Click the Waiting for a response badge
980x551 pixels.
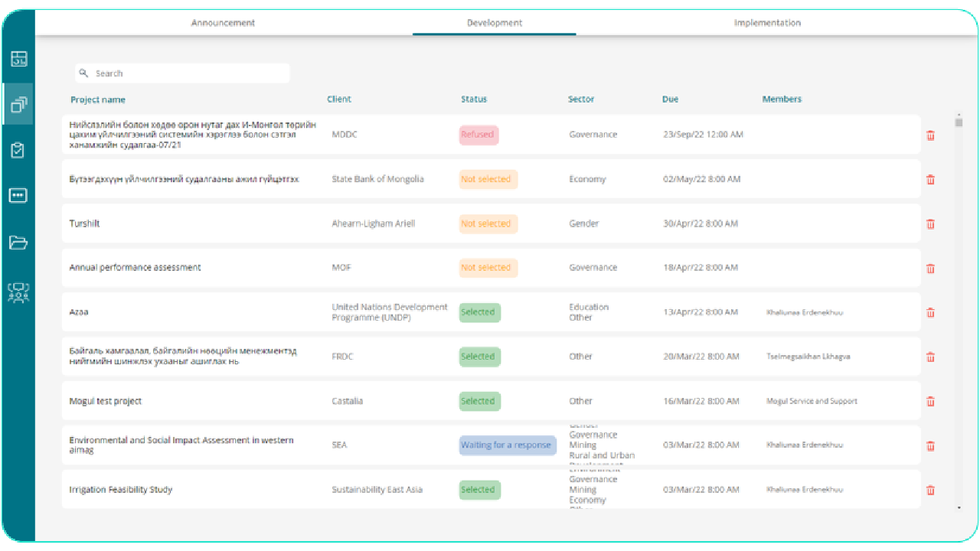point(508,445)
